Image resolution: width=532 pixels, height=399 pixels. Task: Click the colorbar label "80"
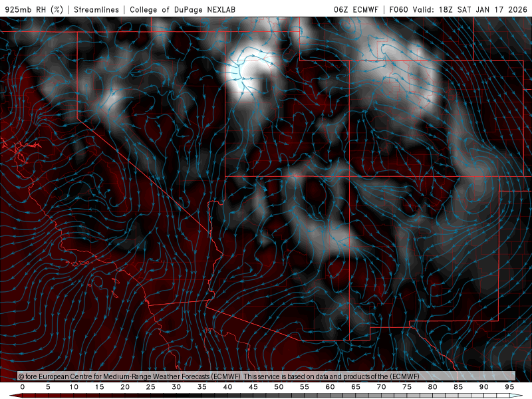[433, 387]
